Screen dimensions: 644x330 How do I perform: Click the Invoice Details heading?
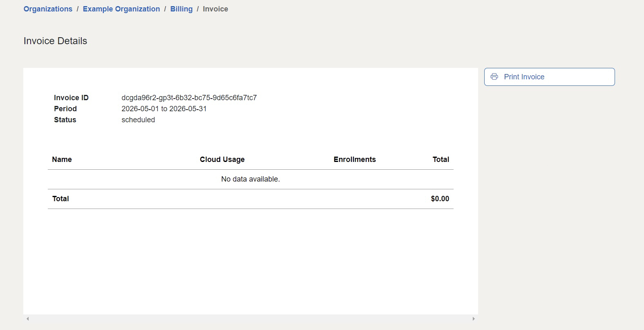[55, 41]
